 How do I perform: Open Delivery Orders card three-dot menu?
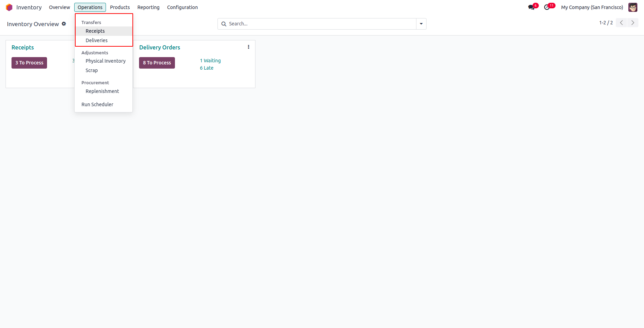pos(248,47)
